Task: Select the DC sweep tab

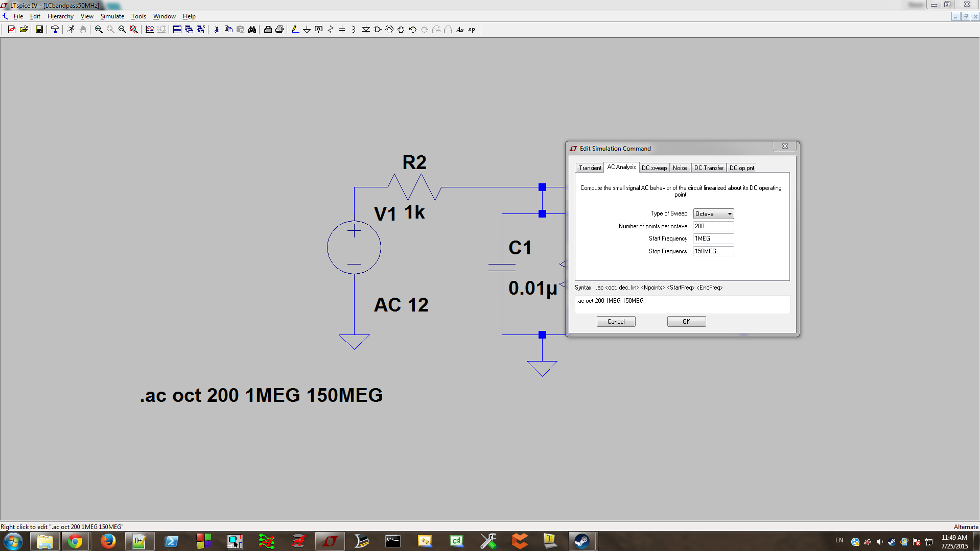Action: click(655, 167)
